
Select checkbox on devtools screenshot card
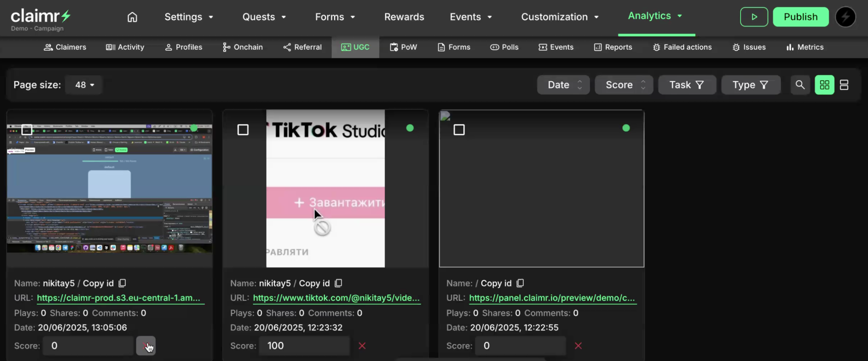(27, 130)
